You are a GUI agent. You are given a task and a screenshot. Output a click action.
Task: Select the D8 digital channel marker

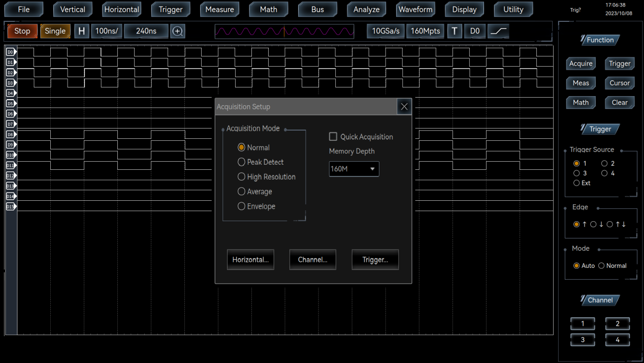(x=11, y=135)
